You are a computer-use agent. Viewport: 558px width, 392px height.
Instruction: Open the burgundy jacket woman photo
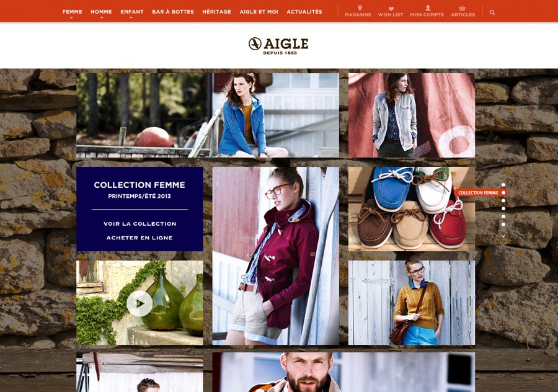tap(275, 256)
